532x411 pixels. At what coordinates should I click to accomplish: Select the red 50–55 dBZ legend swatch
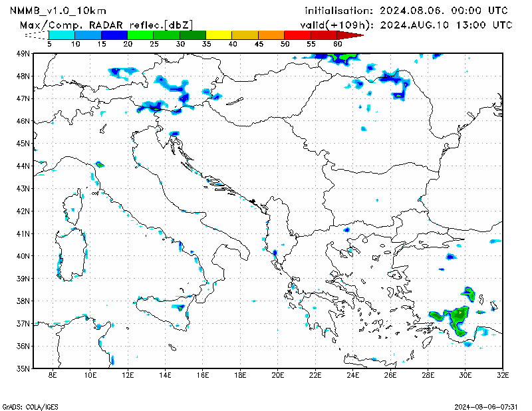[297, 35]
